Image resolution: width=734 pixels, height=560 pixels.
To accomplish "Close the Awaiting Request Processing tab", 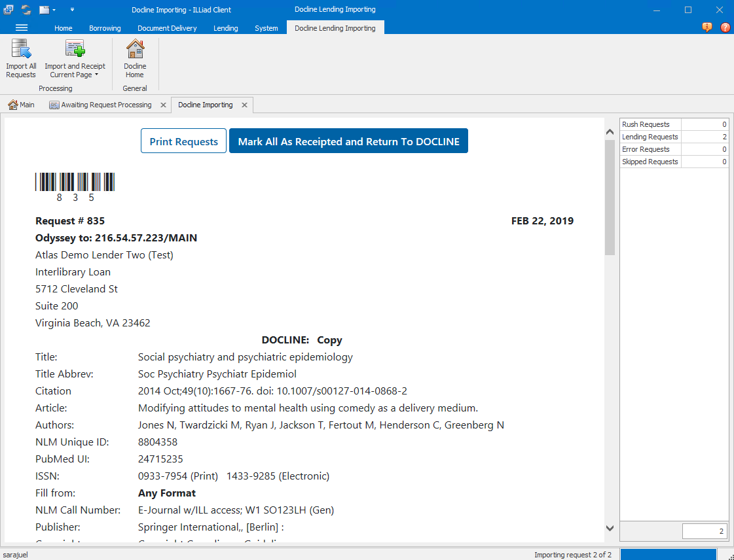I will tap(163, 105).
